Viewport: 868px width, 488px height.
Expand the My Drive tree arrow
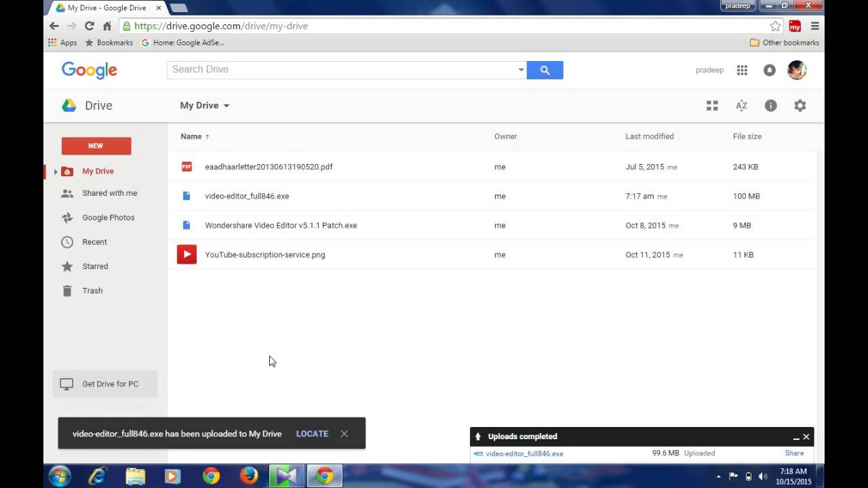[x=56, y=171]
